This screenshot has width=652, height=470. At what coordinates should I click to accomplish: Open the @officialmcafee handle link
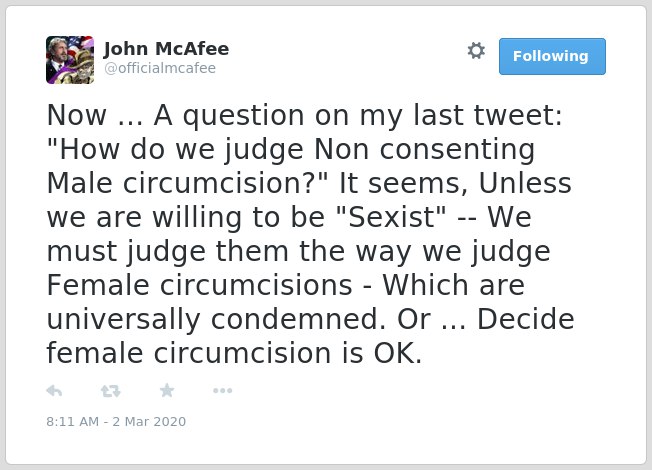[x=160, y=68]
